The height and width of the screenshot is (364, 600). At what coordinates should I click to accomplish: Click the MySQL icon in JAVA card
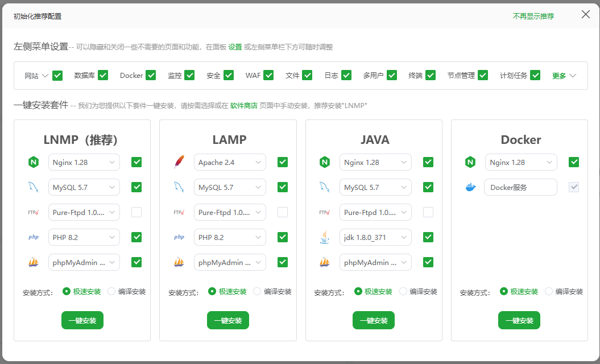tap(325, 187)
